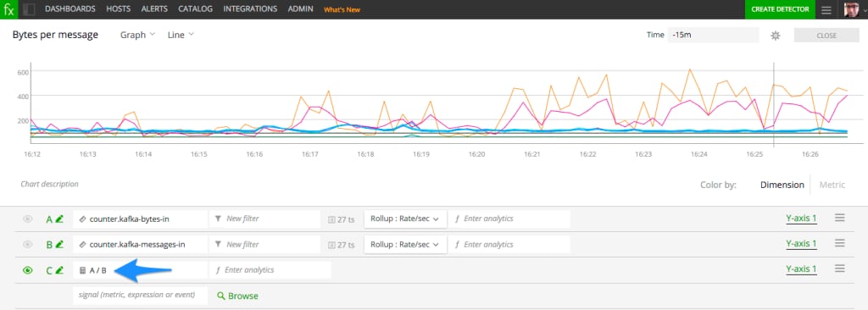Open row menu for plot A
Image resolution: width=868 pixels, height=310 pixels.
pyautogui.click(x=840, y=218)
